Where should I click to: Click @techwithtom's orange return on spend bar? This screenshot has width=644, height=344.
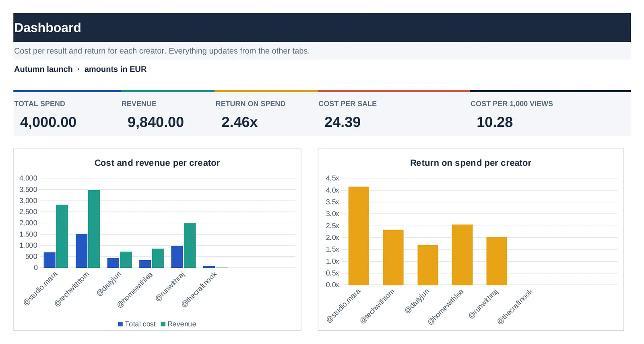(x=393, y=257)
